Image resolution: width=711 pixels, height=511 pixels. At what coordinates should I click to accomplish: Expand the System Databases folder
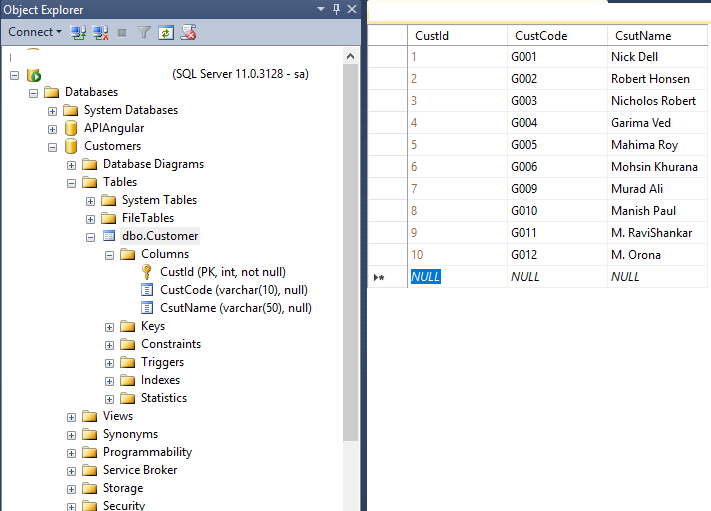52,111
